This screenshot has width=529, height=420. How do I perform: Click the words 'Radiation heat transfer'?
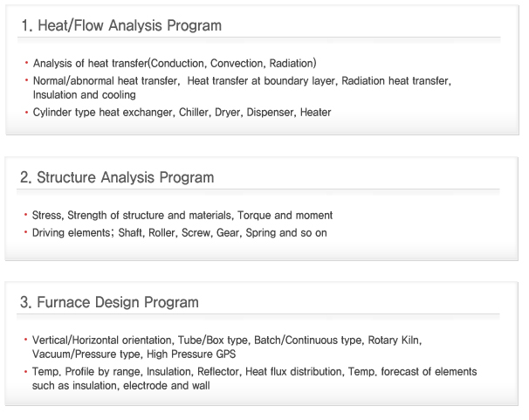point(396,81)
